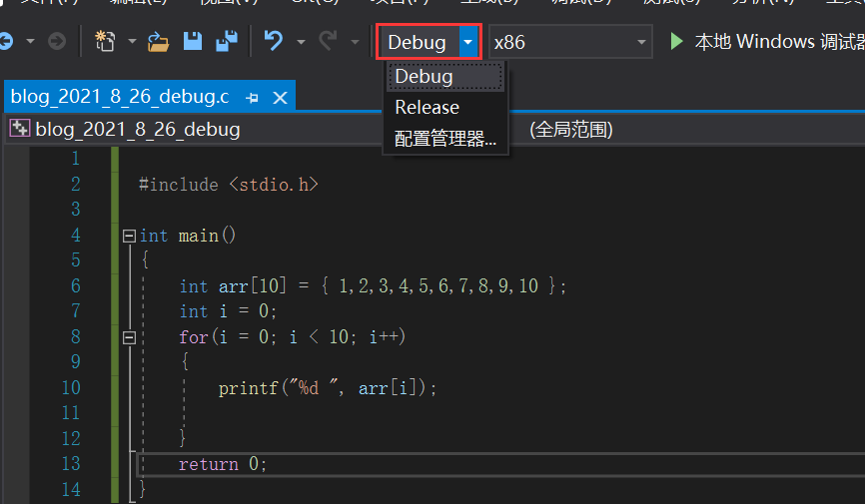
Task: Open the new project dropdown arrow
Action: 132,41
